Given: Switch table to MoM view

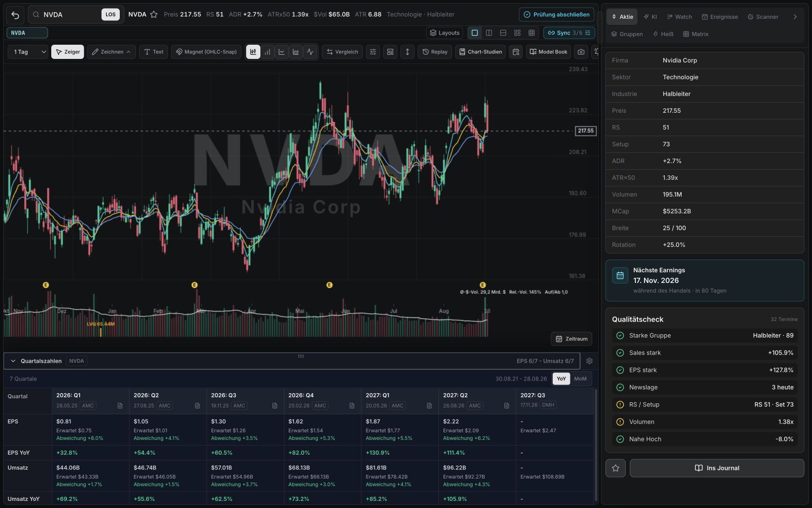Looking at the screenshot, I should point(580,379).
